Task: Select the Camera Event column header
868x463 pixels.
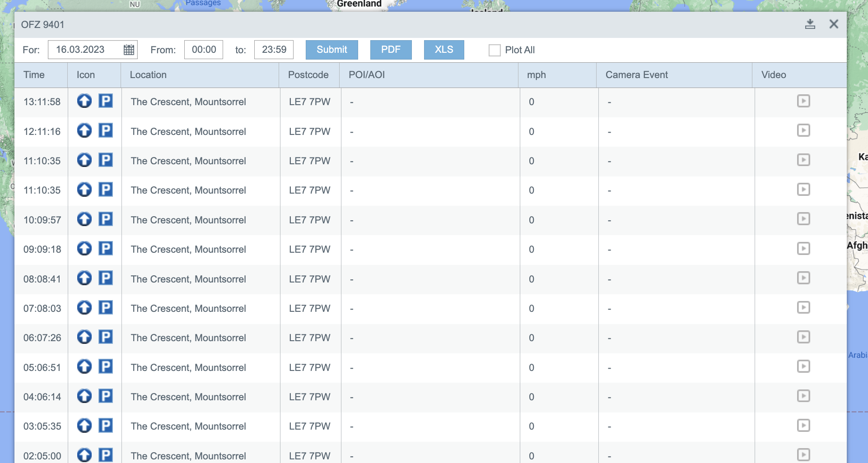Action: [636, 75]
